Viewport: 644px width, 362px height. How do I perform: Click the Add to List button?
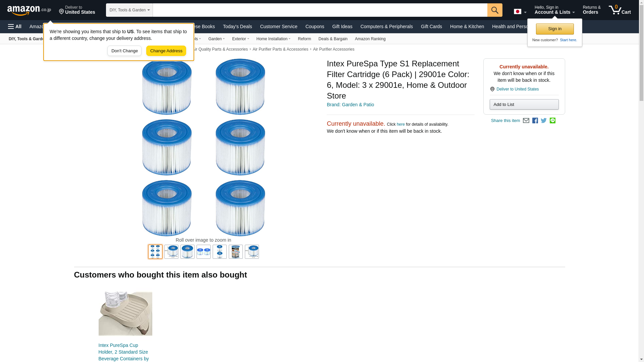[x=524, y=105]
